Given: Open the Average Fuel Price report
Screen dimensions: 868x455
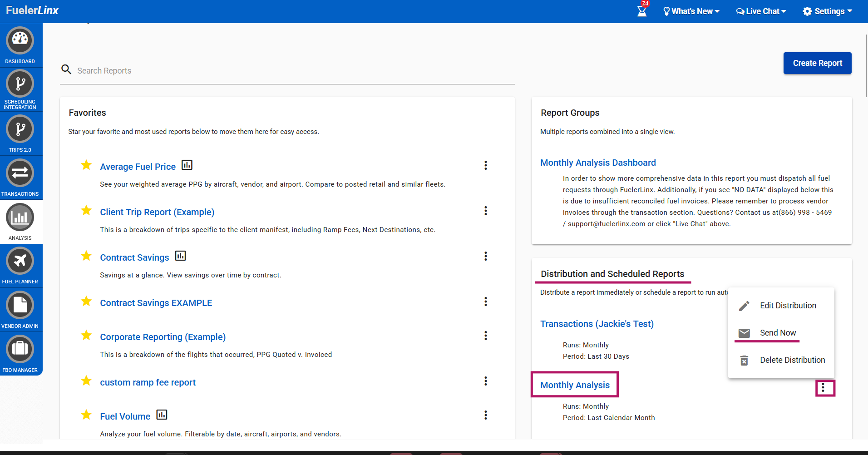Looking at the screenshot, I should click(138, 167).
